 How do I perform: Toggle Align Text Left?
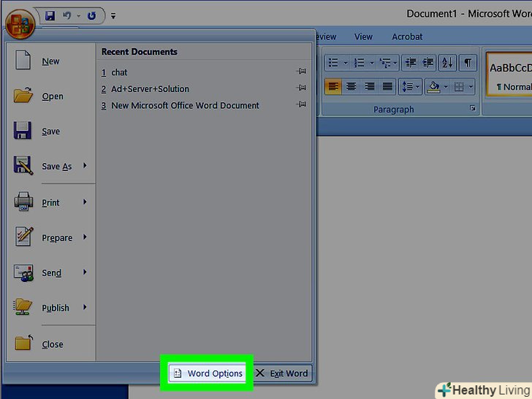tap(333, 86)
